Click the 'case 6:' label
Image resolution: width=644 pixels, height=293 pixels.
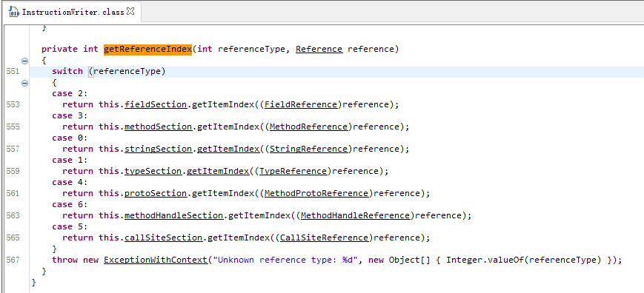(70, 204)
